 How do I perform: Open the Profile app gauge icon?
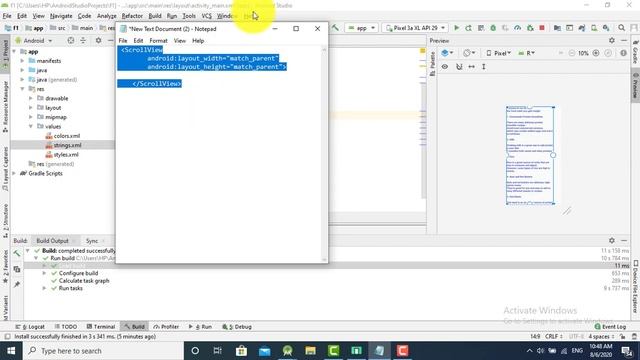[518, 28]
